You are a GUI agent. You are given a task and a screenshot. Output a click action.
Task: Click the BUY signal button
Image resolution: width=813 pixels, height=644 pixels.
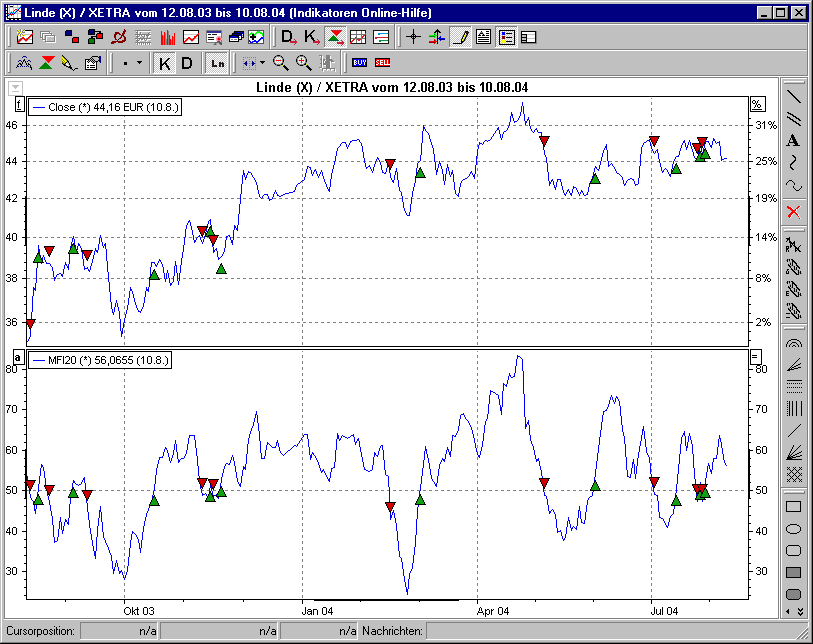358,62
